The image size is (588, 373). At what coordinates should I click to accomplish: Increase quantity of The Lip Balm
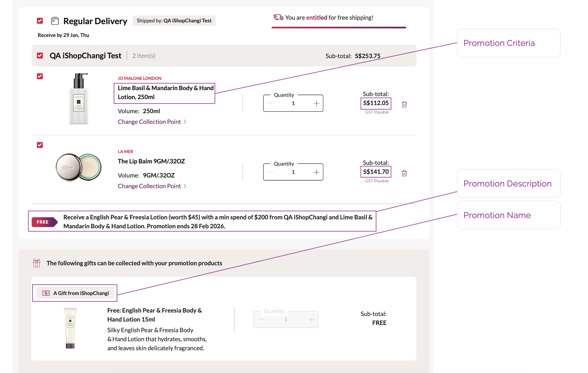pos(316,172)
